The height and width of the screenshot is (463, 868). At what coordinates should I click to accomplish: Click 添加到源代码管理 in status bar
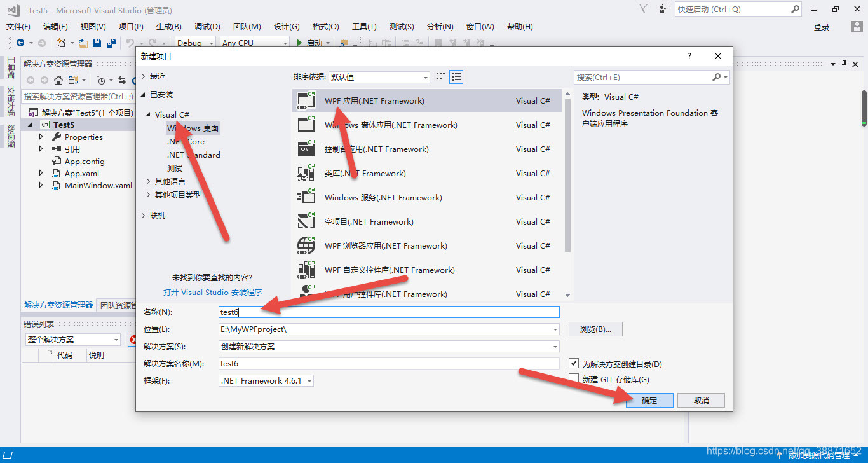click(x=819, y=455)
